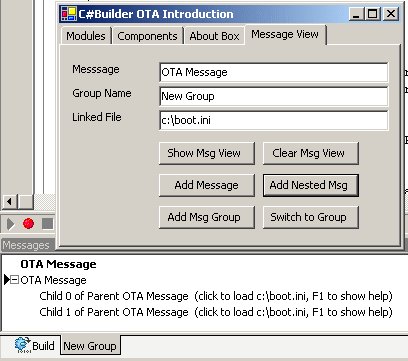Click the black arrow marker beside OTA Message
This screenshot has height=361, width=408.
[7, 280]
